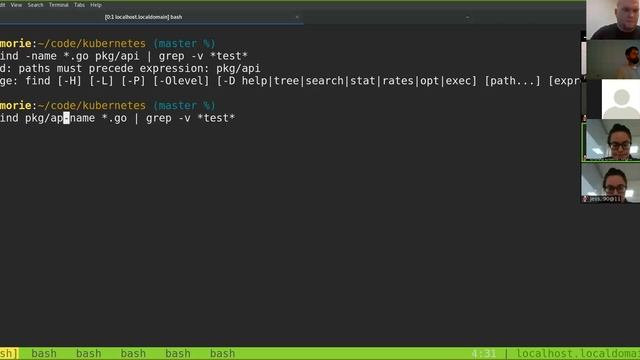The height and width of the screenshot is (360, 640).
Task: Click the active 'sh]' tmux window label
Action: point(9,353)
